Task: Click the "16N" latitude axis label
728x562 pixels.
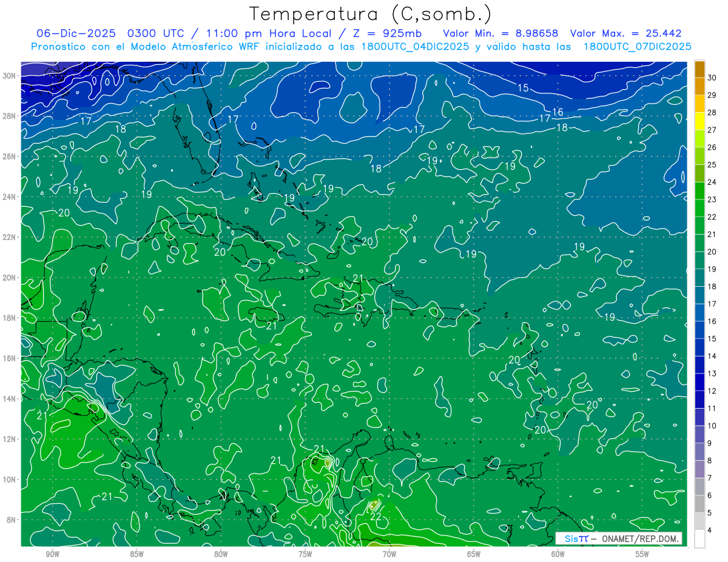Action: click(9, 358)
